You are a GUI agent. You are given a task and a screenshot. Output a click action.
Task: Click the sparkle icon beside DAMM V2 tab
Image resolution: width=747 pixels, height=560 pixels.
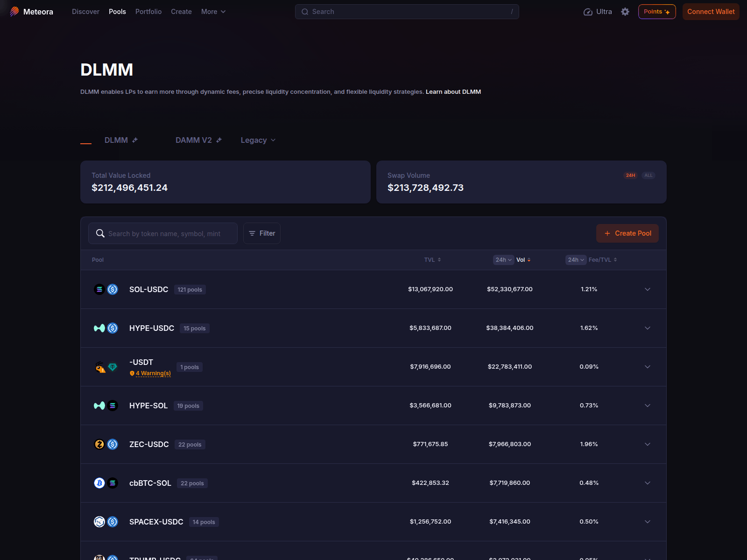219,140
